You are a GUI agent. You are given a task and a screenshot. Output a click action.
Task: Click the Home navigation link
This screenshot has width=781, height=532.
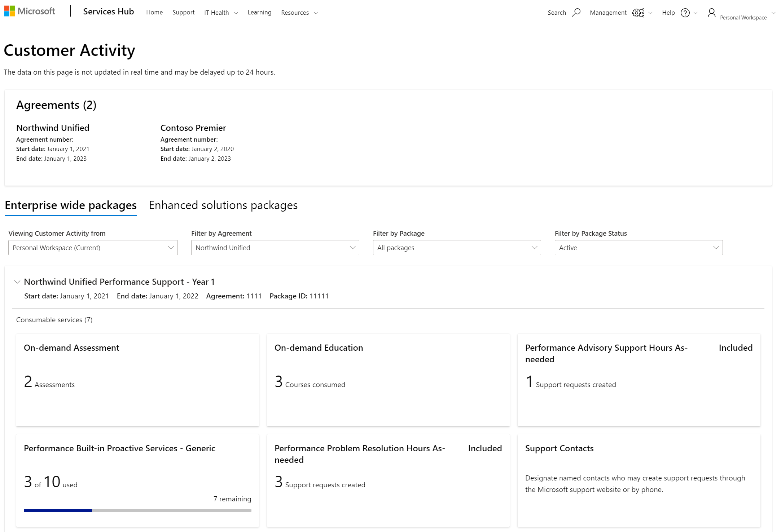tap(154, 13)
